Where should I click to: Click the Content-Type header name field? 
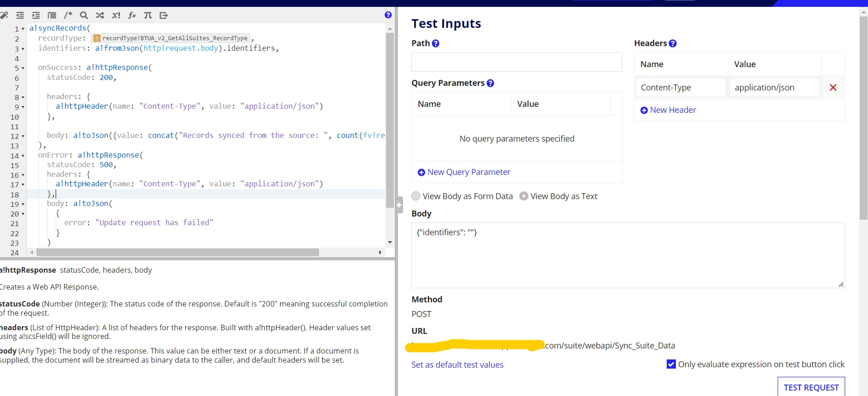click(x=681, y=87)
